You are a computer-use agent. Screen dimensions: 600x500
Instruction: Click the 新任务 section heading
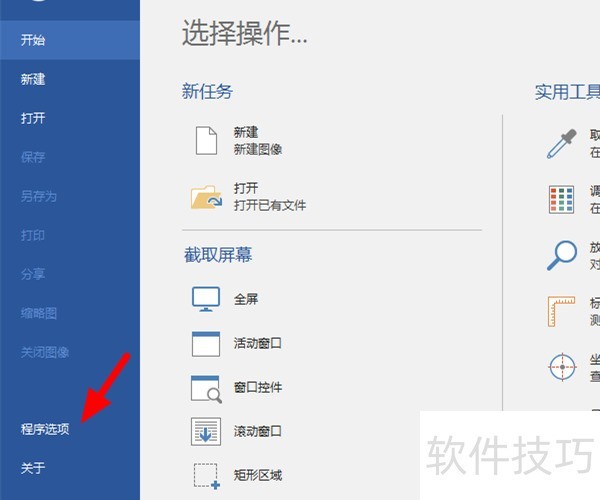(x=207, y=91)
